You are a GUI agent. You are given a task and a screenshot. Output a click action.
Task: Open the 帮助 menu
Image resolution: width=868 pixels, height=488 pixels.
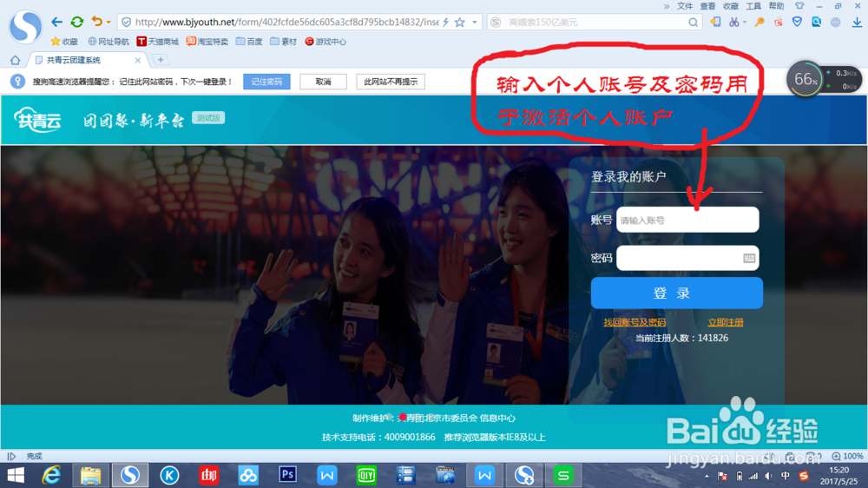click(776, 6)
